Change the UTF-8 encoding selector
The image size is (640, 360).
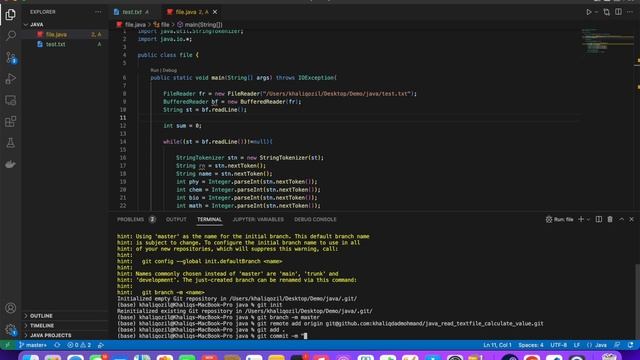[558, 345]
